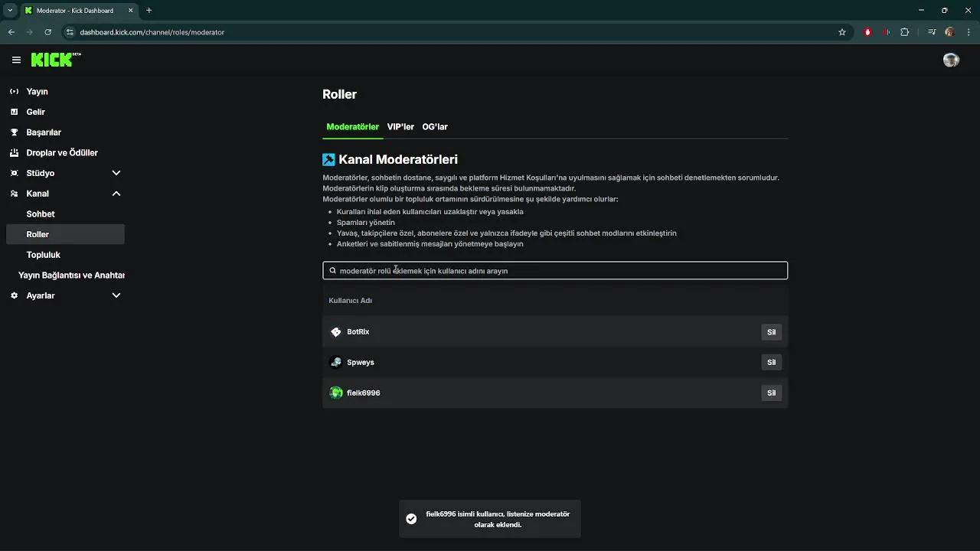Click the red extension icon in toolbar
This screenshot has width=980, height=551.
coord(867,32)
